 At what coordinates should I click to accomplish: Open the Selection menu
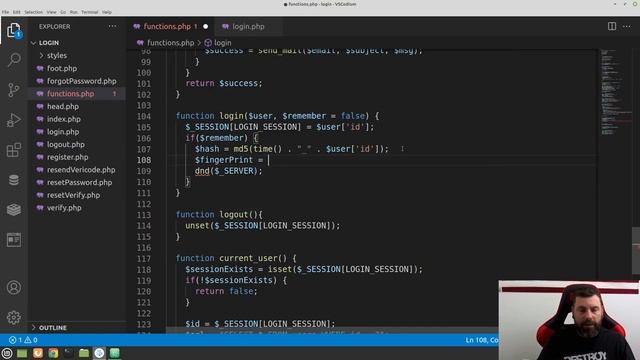pyautogui.click(x=33, y=12)
